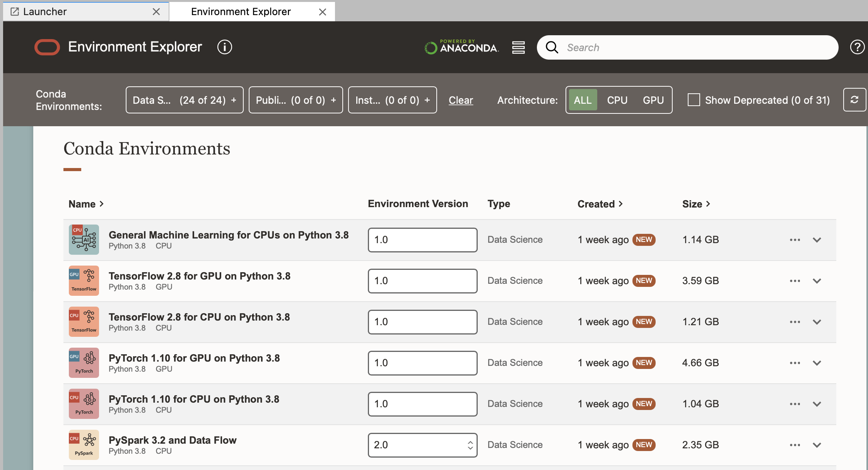Image resolution: width=868 pixels, height=470 pixels.
Task: Switch to the Launcher tab
Action: tap(45, 12)
